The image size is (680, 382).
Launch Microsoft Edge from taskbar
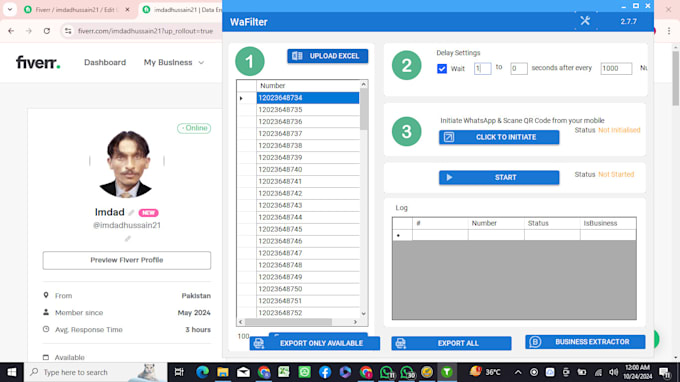[202, 372]
